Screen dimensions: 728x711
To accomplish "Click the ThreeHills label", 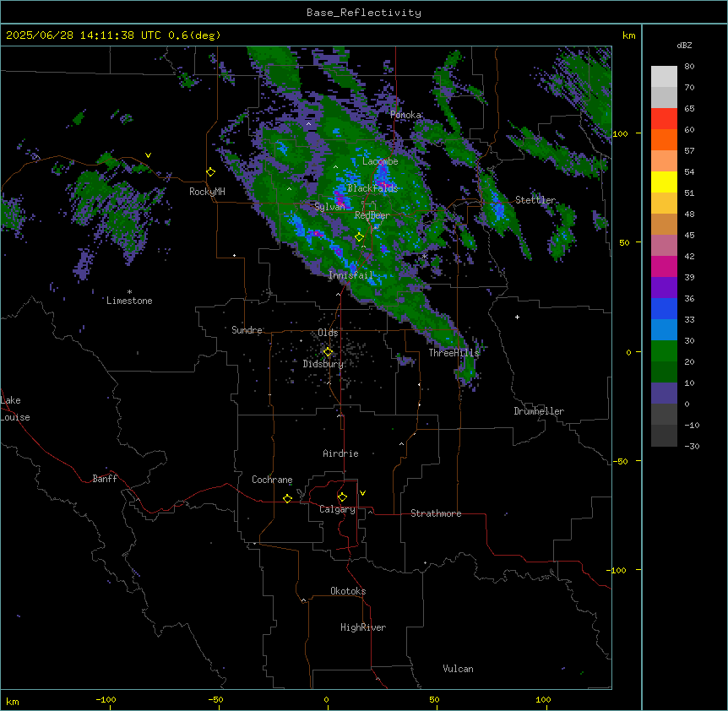I will tap(454, 353).
